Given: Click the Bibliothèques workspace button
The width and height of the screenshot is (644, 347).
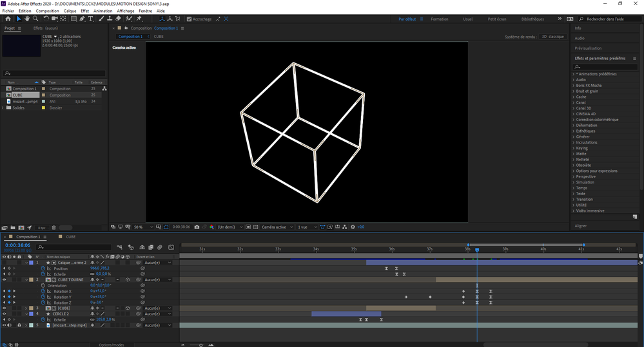Looking at the screenshot, I should point(532,19).
